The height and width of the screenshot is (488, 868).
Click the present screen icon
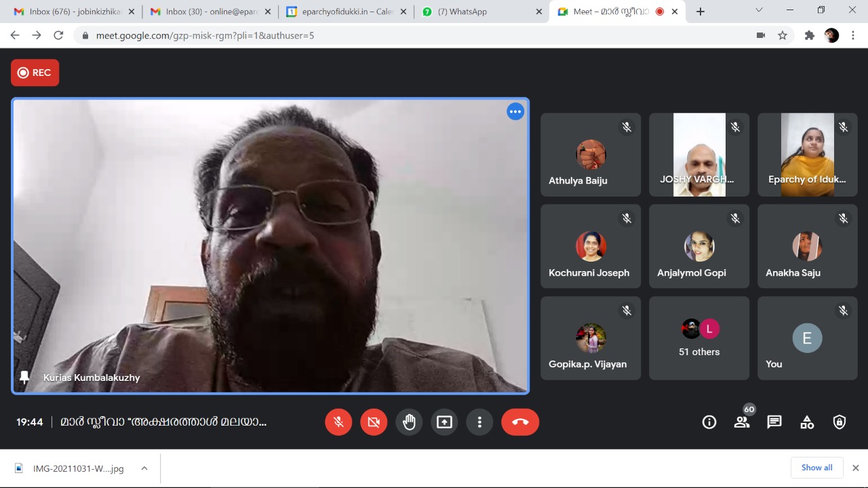coord(444,422)
